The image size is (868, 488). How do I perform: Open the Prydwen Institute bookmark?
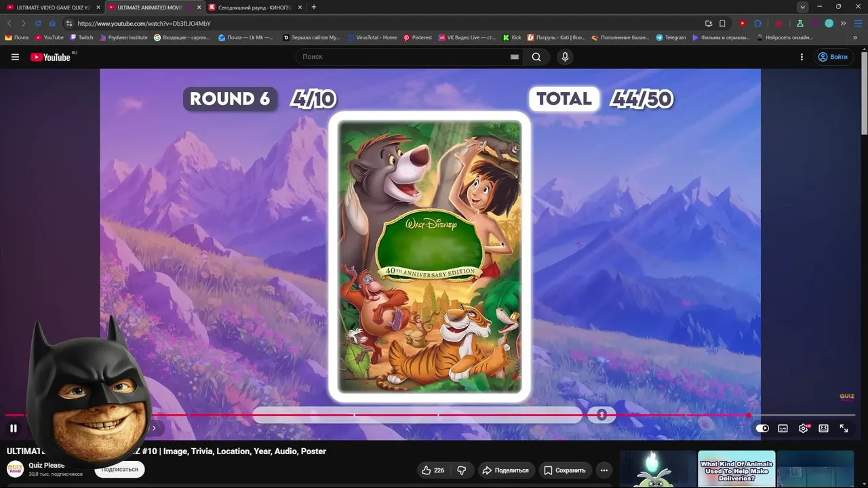(x=123, y=38)
